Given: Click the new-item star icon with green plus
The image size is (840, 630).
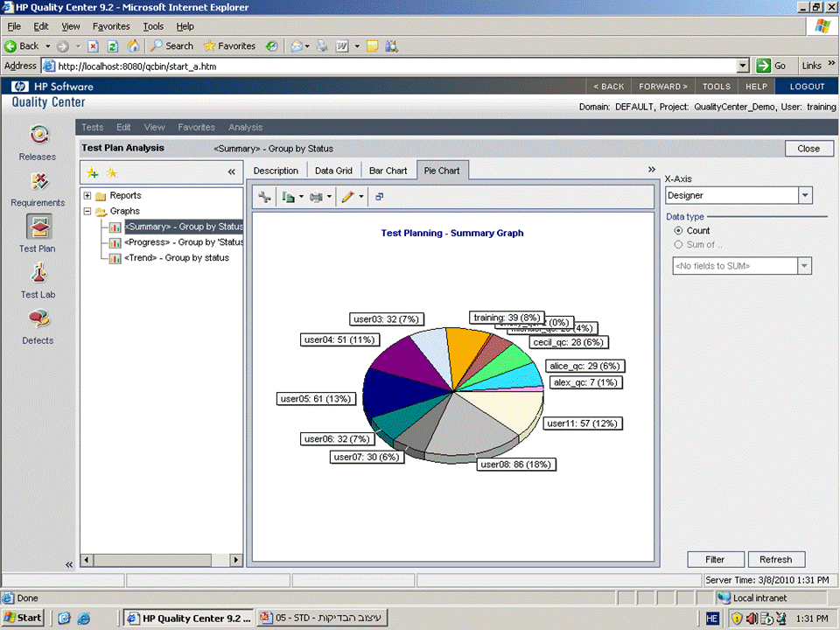Looking at the screenshot, I should pos(92,172).
